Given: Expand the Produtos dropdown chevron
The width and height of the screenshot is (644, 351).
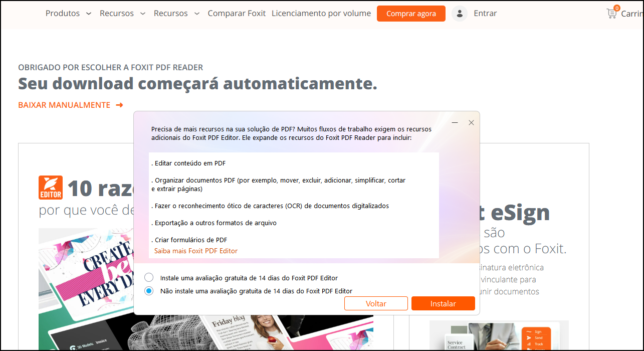Looking at the screenshot, I should coord(89,14).
